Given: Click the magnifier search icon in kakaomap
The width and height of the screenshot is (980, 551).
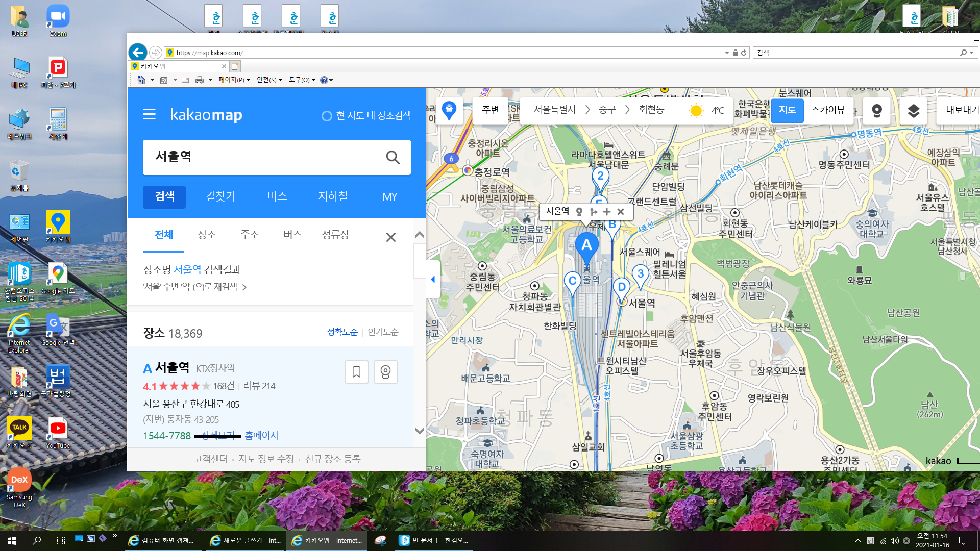Looking at the screenshot, I should click(393, 157).
